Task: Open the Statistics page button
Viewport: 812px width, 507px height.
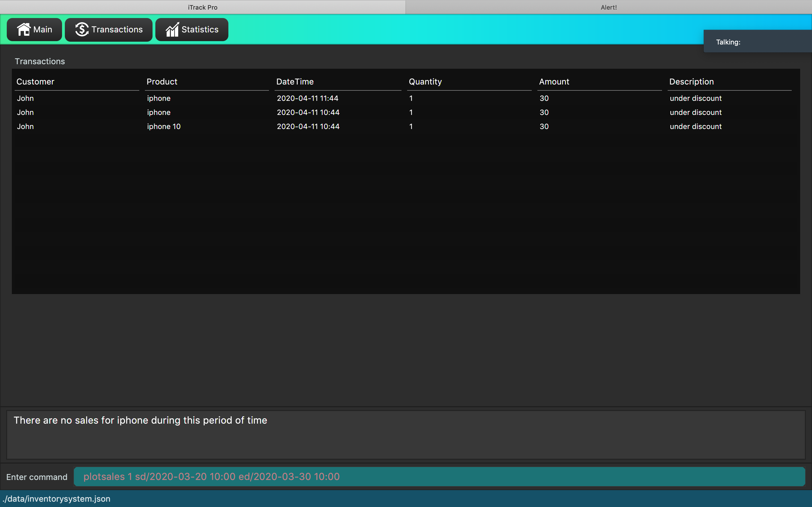Action: point(192,30)
